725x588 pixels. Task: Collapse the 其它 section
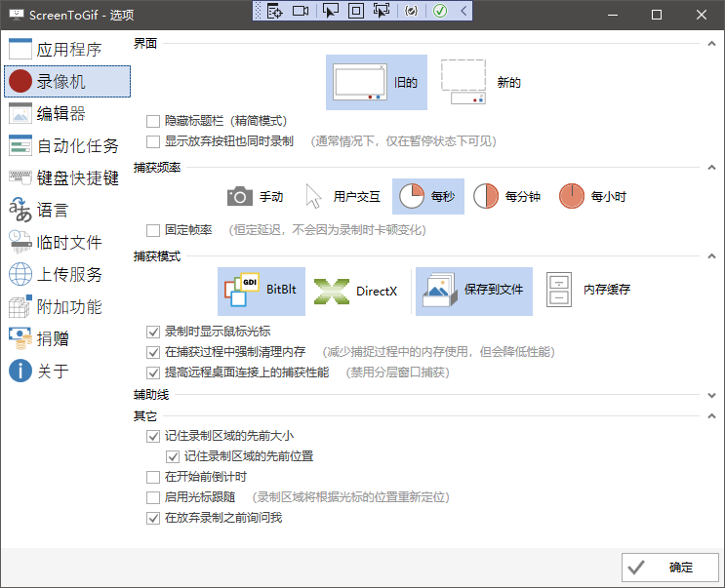(x=711, y=416)
